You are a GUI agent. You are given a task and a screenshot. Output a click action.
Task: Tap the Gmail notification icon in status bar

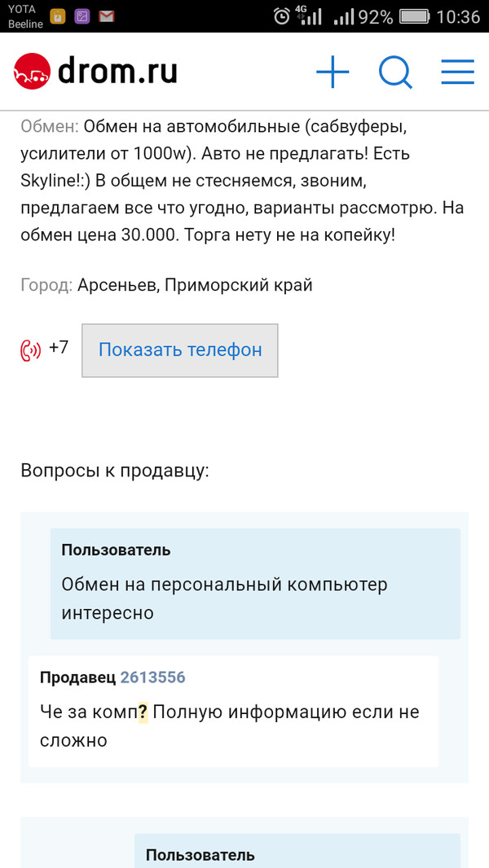tap(106, 16)
